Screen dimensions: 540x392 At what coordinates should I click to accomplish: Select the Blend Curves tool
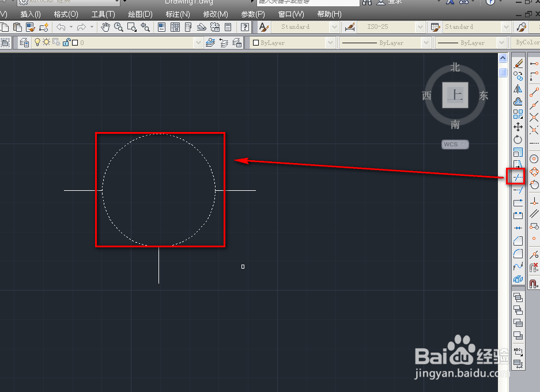click(x=518, y=266)
